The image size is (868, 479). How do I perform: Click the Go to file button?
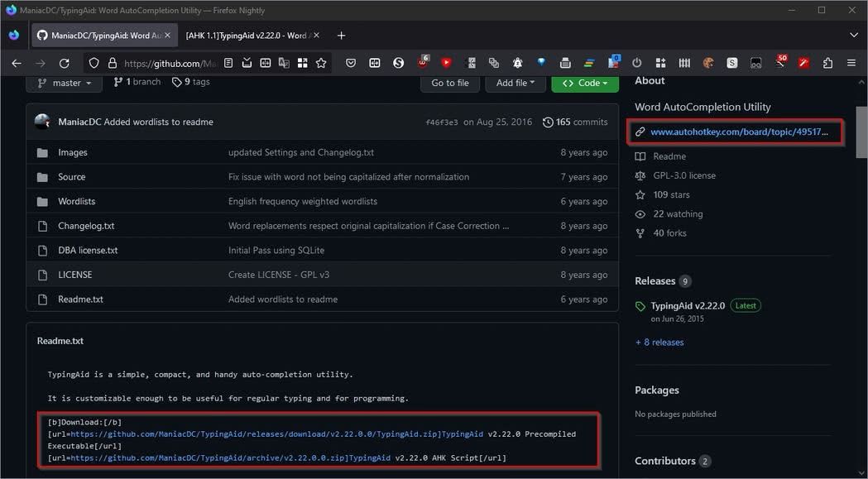[x=449, y=83]
